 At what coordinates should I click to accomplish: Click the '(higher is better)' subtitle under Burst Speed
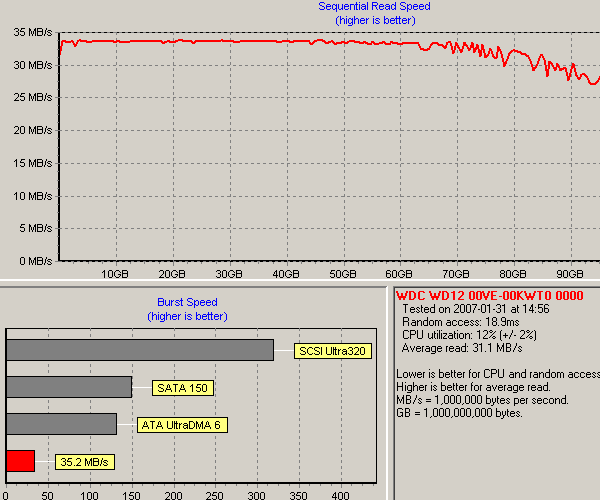coord(187,316)
